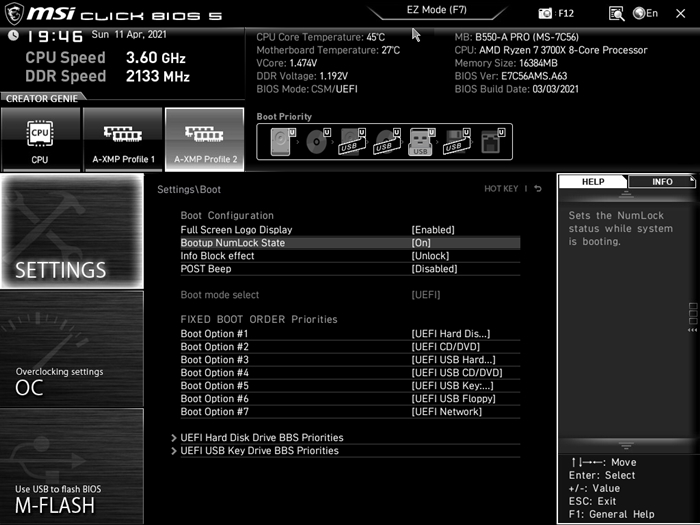
Task: Switch to EZ Mode (F7)
Action: [437, 10]
